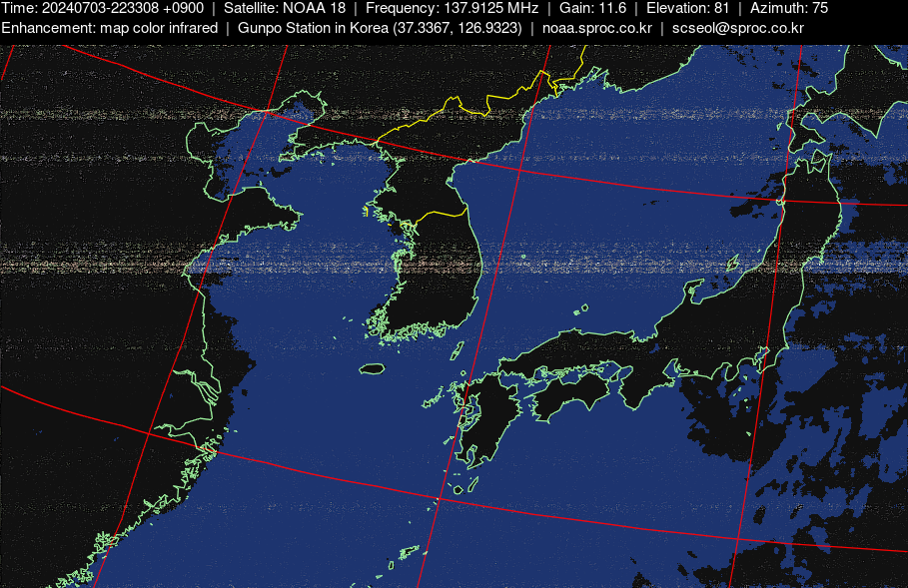Click the Sea of Japan east of Korea
The width and height of the screenshot is (908, 588).
tap(599, 230)
